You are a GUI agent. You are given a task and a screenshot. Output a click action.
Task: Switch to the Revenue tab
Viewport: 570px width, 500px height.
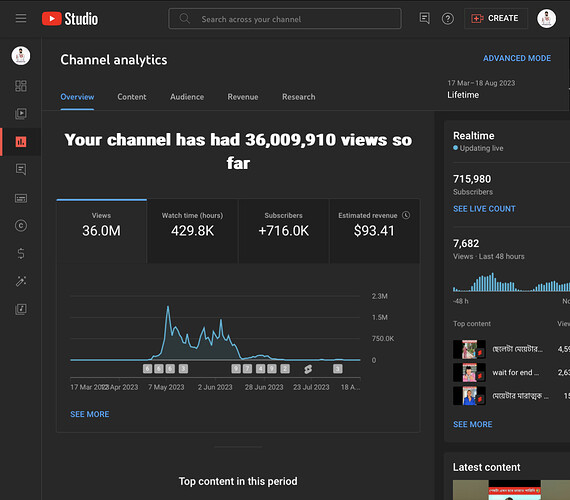click(x=243, y=97)
